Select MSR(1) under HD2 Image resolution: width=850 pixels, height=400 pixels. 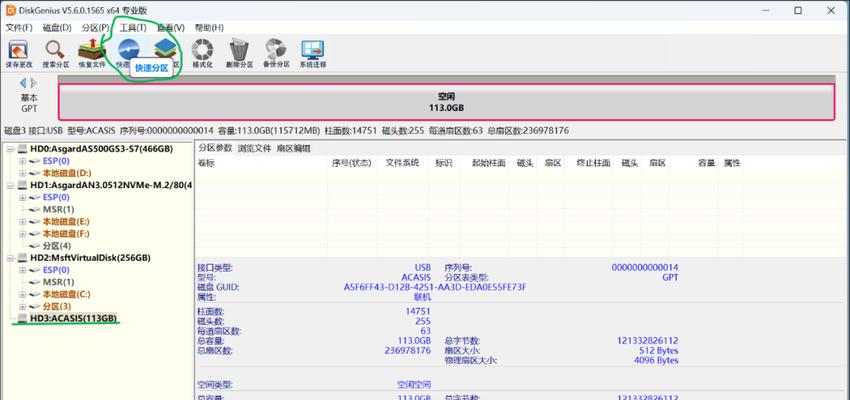(x=59, y=282)
